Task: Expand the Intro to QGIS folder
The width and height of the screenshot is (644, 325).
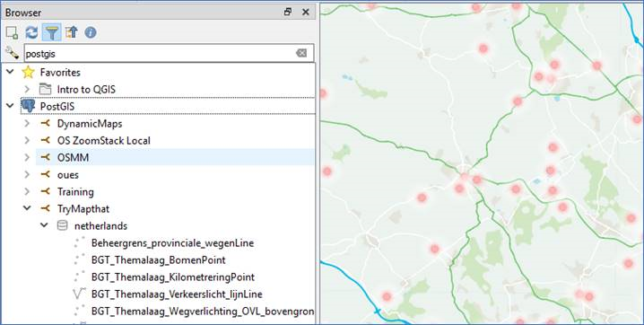Action: (27, 89)
